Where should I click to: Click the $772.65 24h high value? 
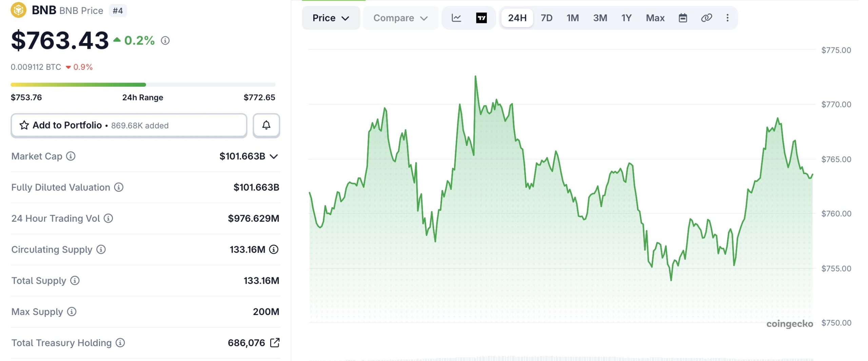259,98
